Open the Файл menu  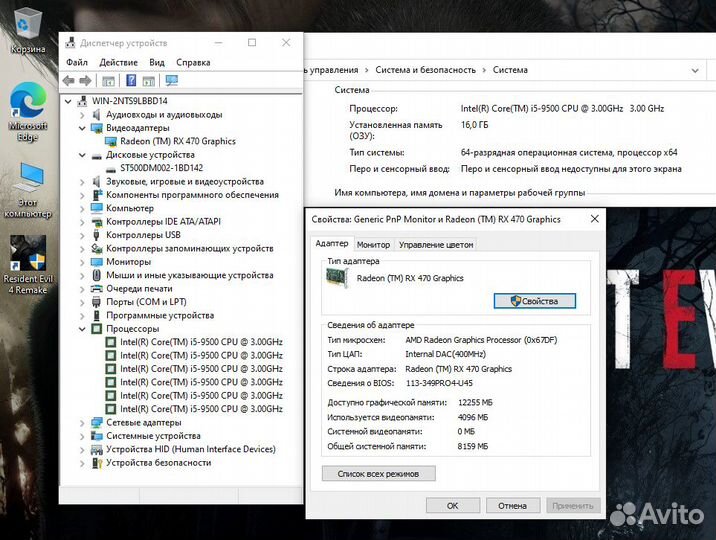(77, 63)
